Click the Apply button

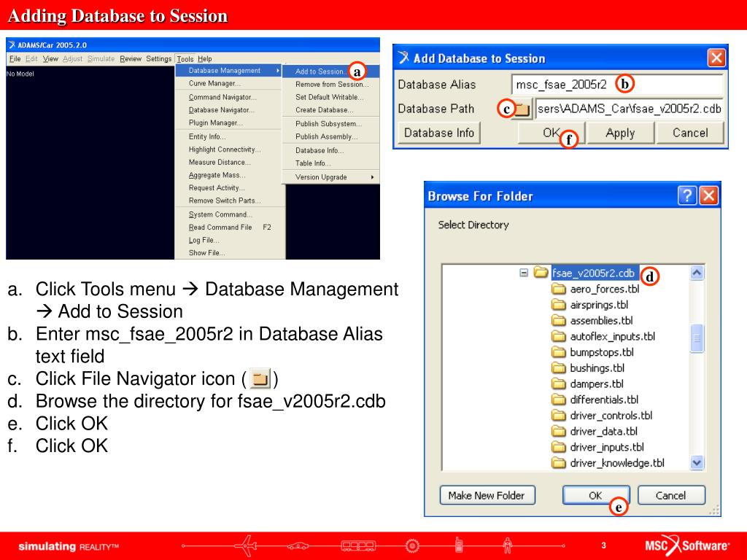(x=620, y=133)
